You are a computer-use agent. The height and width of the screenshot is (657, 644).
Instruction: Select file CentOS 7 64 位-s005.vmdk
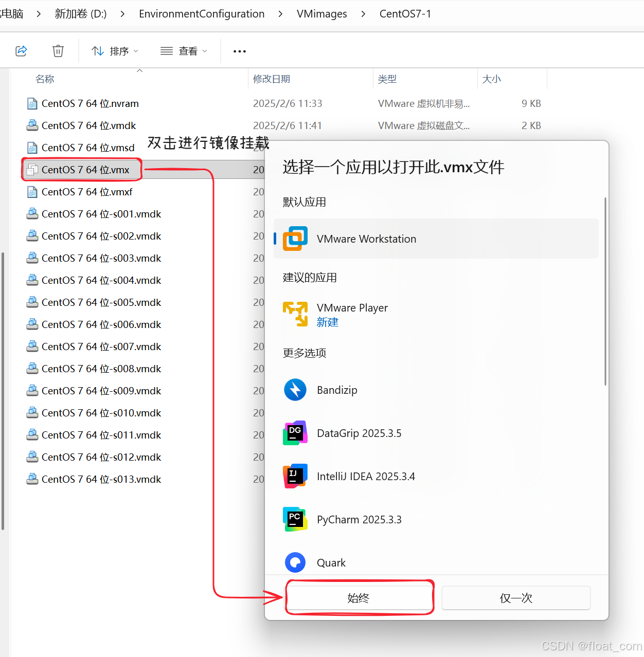pos(101,302)
